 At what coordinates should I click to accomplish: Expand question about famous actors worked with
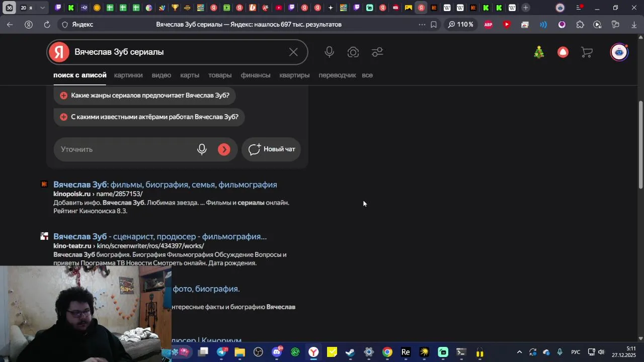(149, 117)
